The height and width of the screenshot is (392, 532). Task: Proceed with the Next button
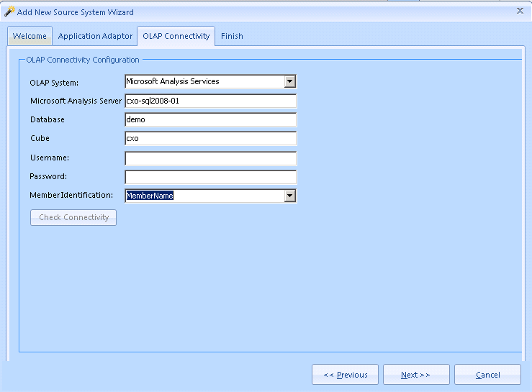[416, 374]
